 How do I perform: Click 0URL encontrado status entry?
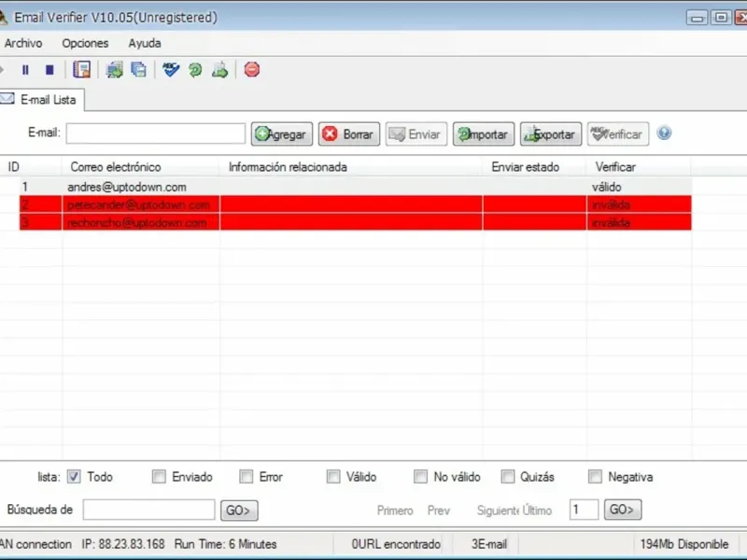point(396,544)
